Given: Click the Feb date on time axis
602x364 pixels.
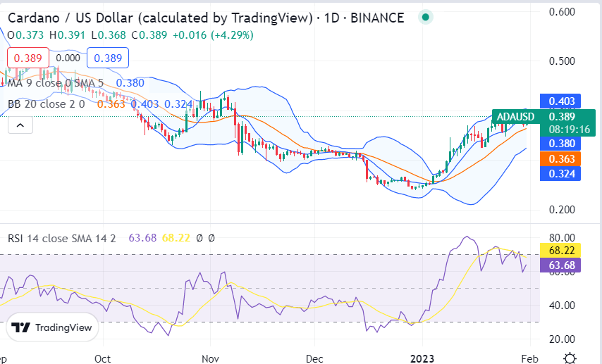Looking at the screenshot, I should click(x=530, y=358).
